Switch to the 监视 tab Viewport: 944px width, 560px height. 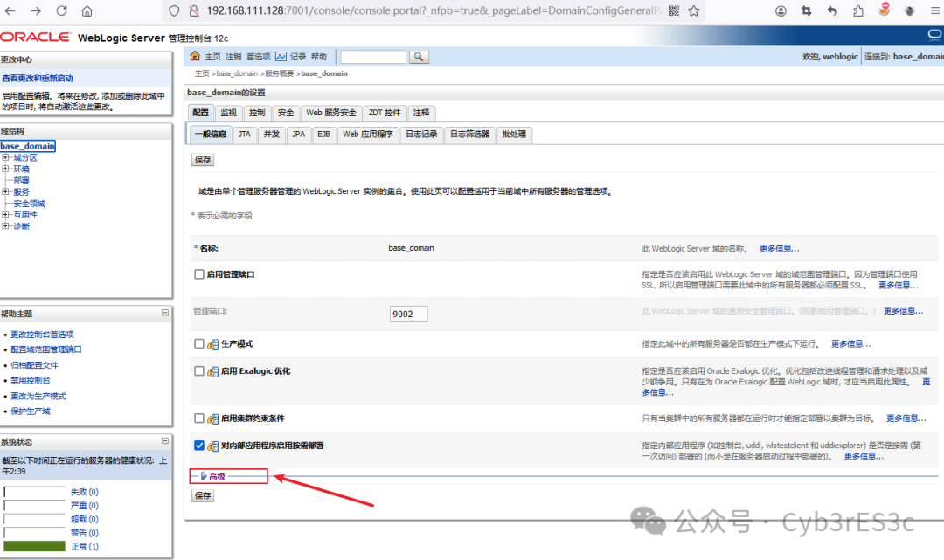click(228, 113)
